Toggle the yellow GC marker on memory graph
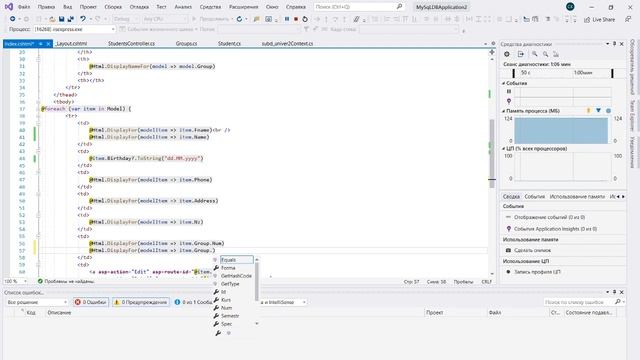The width and height of the screenshot is (640, 360). [x=589, y=111]
